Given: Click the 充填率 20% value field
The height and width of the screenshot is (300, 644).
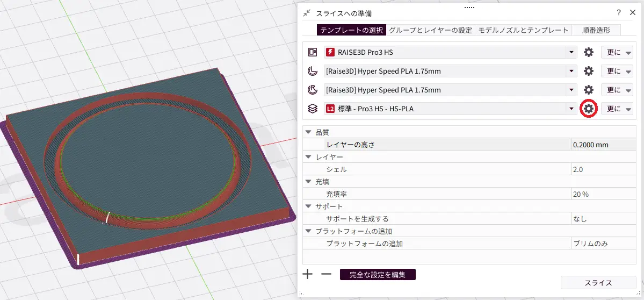Looking at the screenshot, I should pos(602,194).
